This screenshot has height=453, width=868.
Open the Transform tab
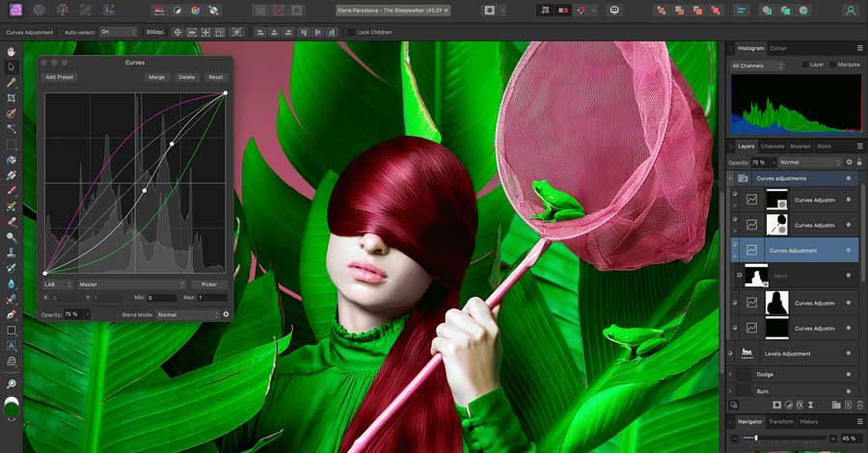click(x=781, y=421)
